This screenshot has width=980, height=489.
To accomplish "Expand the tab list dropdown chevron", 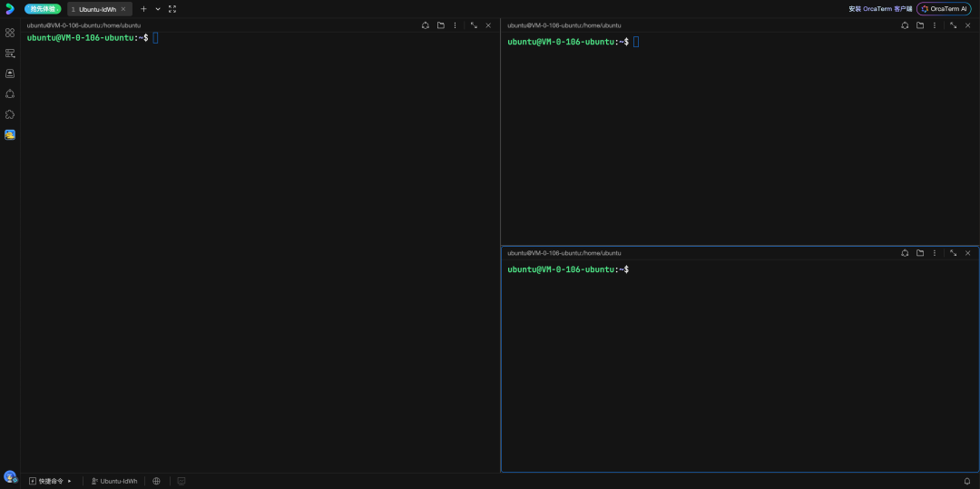I will pyautogui.click(x=158, y=9).
